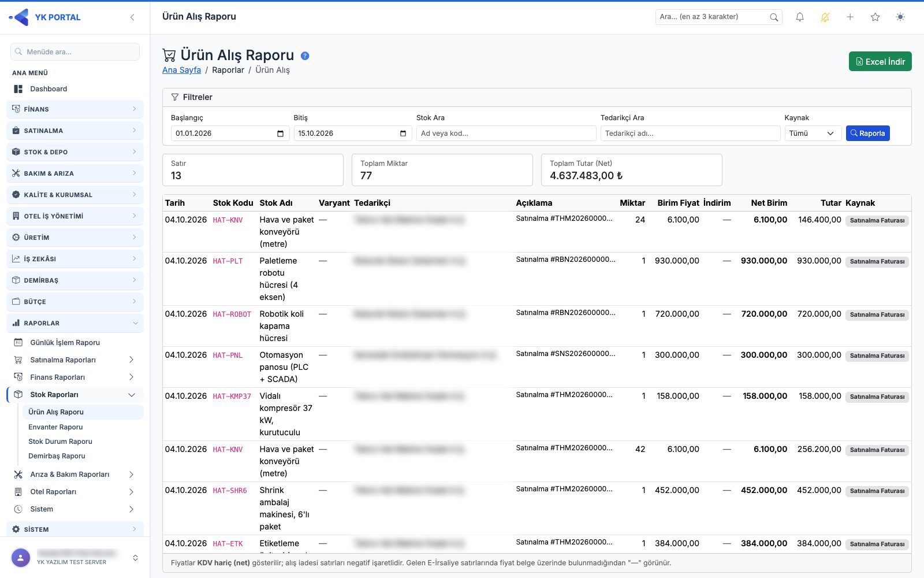
Task: Click the Raporla button
Action: point(867,134)
